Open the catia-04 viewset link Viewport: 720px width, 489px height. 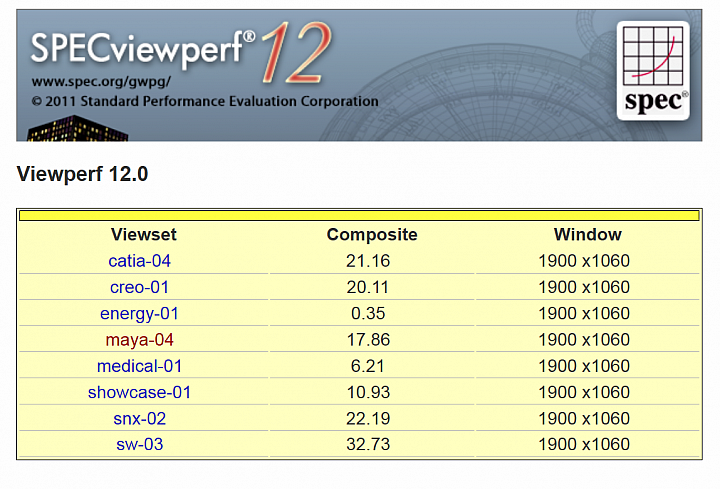[139, 261]
